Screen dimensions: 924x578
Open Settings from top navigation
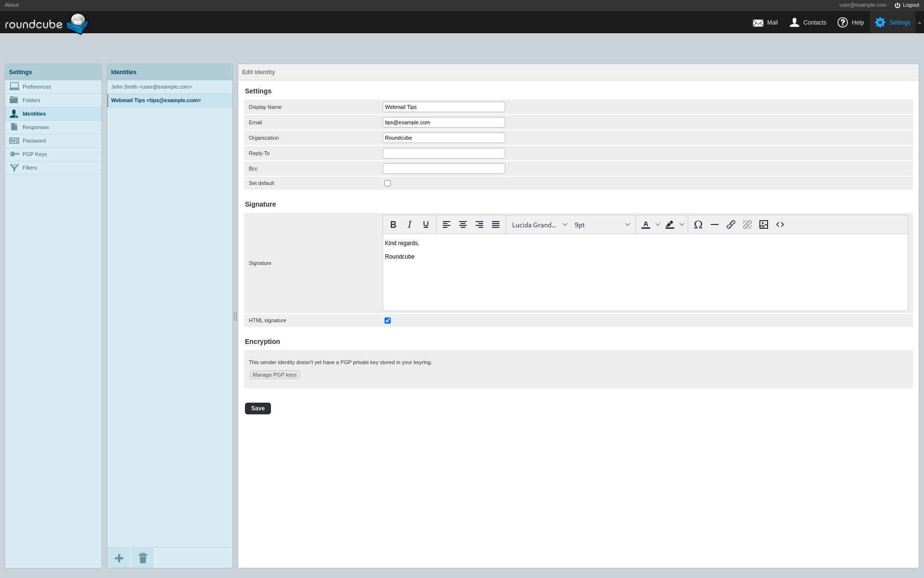click(893, 23)
